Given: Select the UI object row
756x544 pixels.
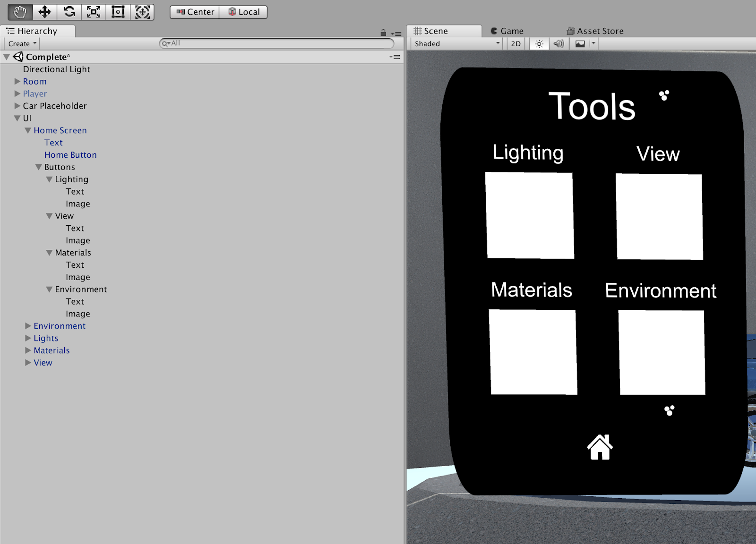Looking at the screenshot, I should [202, 119].
